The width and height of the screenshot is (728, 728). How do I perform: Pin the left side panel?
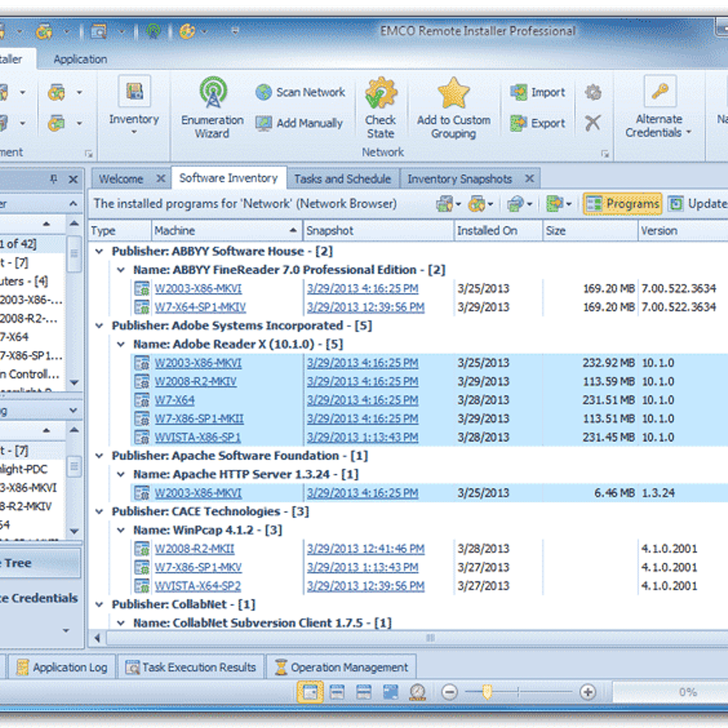pos(54,179)
